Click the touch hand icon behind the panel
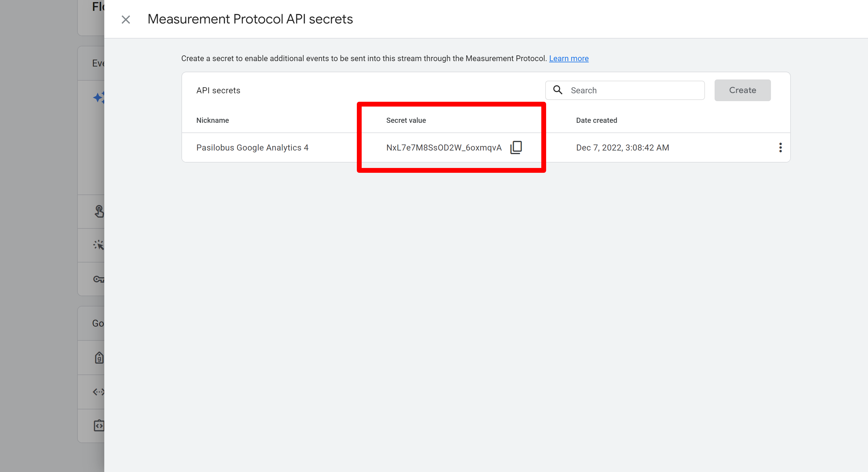The height and width of the screenshot is (472, 868). click(99, 211)
